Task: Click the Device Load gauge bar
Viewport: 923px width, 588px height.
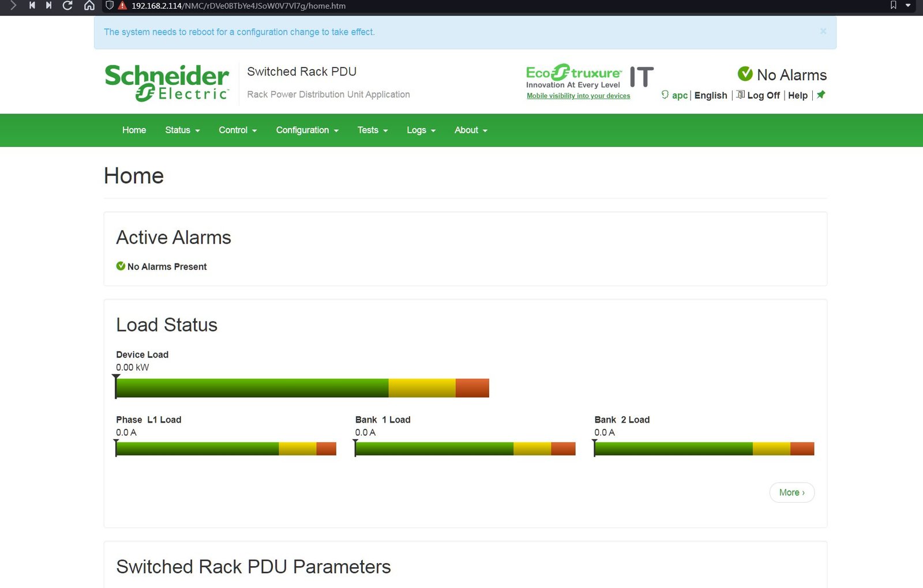Action: [302, 388]
